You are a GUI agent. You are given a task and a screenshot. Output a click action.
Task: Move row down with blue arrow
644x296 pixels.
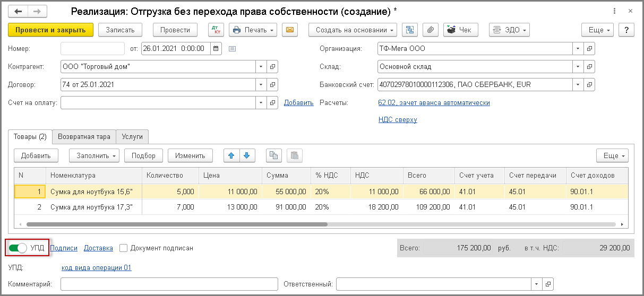tap(247, 155)
